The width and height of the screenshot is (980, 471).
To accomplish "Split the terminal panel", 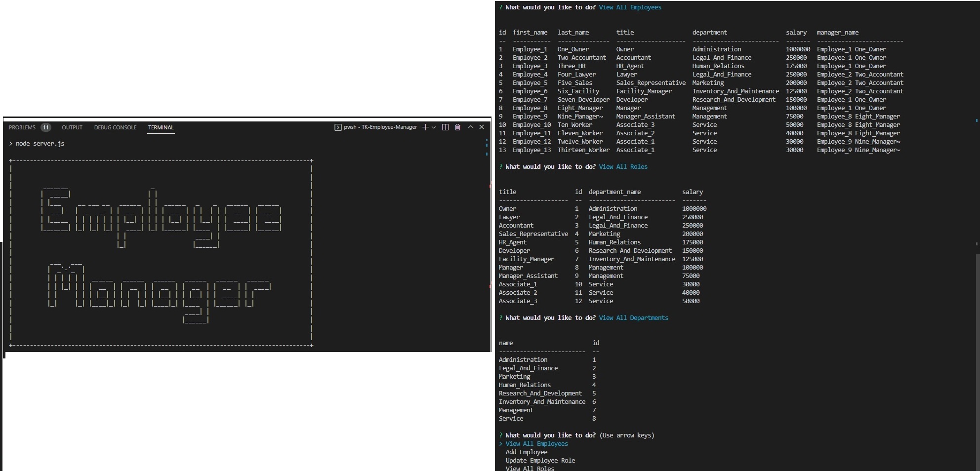I will click(x=445, y=127).
